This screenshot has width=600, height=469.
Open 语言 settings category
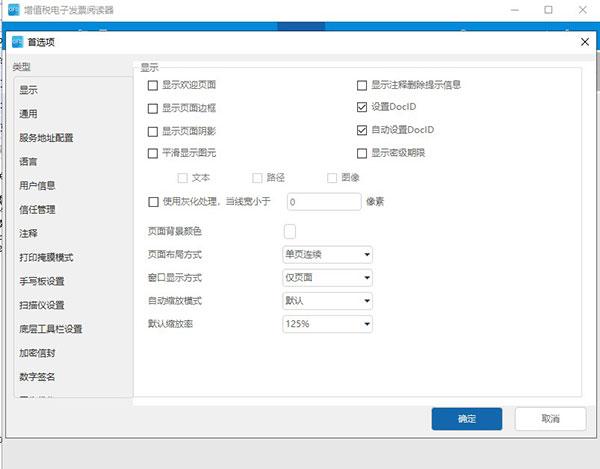[x=73, y=162]
